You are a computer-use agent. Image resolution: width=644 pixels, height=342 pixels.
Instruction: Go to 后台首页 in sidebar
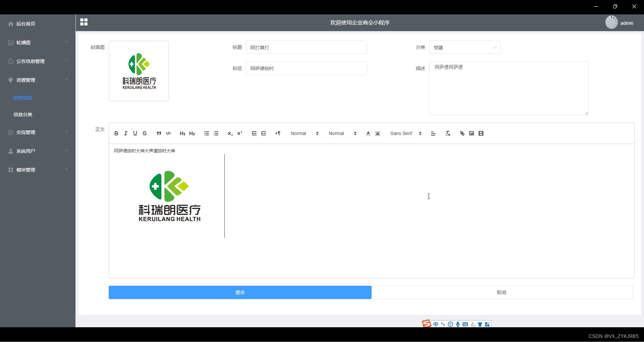(x=38, y=24)
